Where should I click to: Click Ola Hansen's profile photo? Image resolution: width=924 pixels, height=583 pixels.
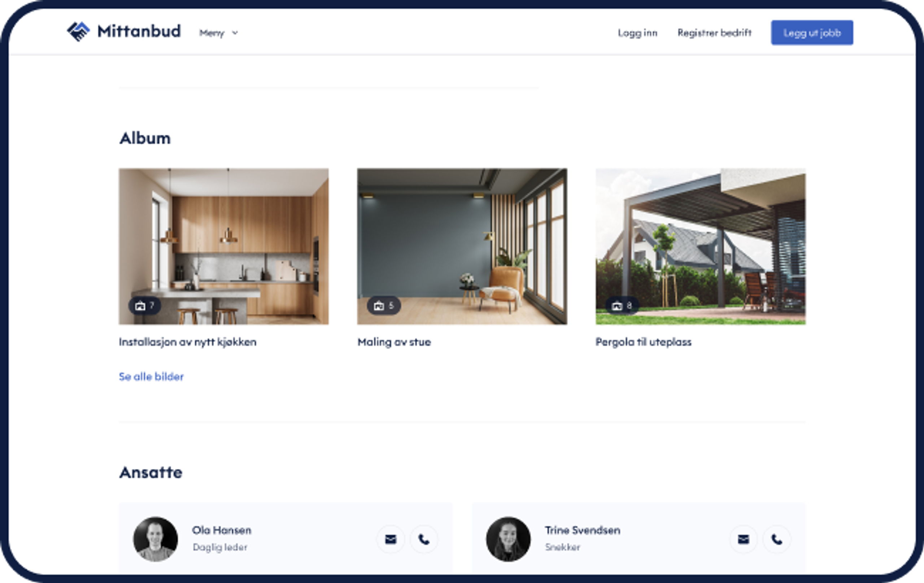156,539
